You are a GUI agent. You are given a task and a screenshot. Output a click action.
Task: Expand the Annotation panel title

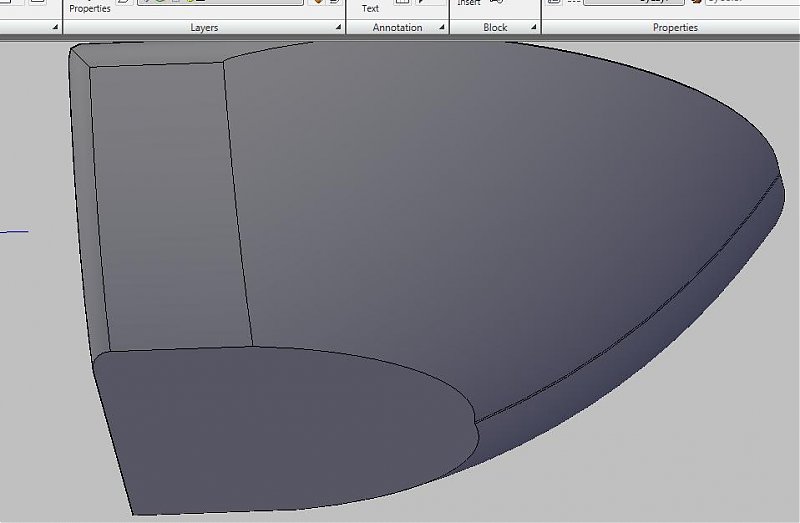[397, 28]
